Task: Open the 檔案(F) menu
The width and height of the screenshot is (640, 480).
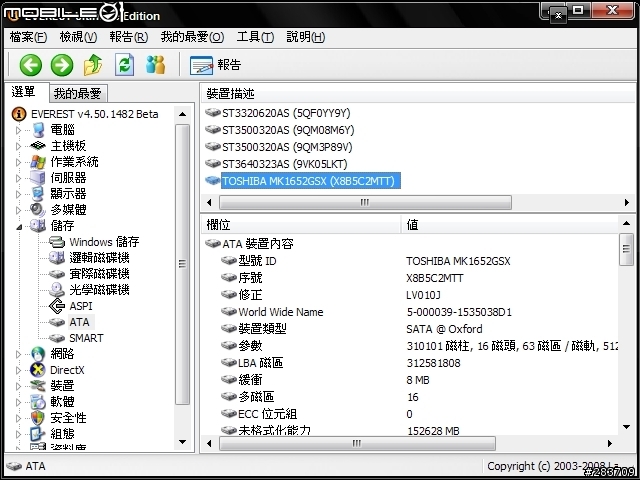Action: [28, 37]
